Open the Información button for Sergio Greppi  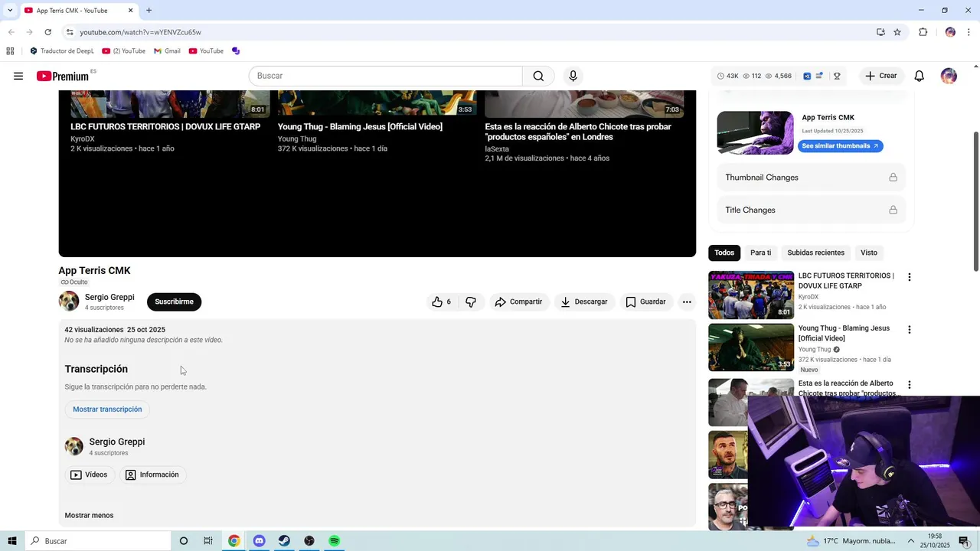point(152,474)
